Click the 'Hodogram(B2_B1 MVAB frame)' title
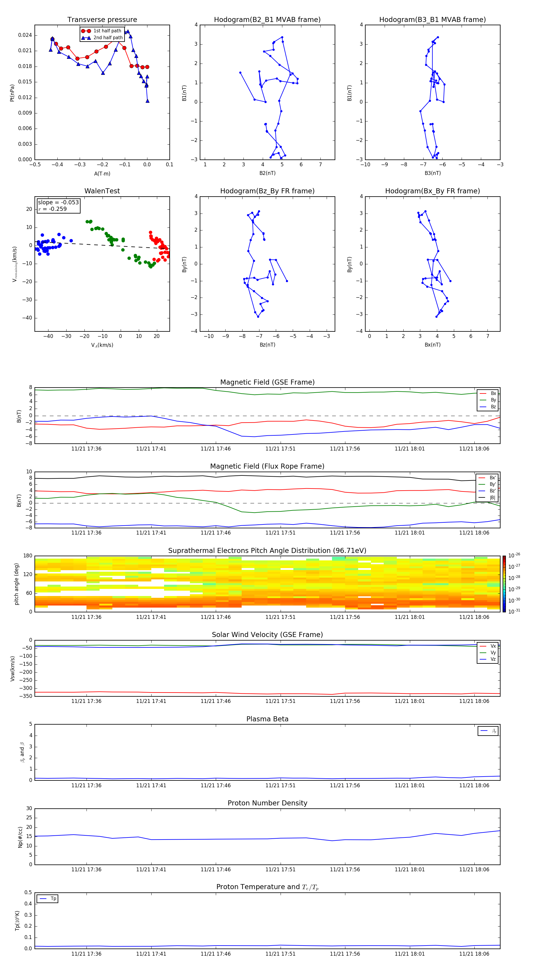535x980 pixels. pos(267,19)
